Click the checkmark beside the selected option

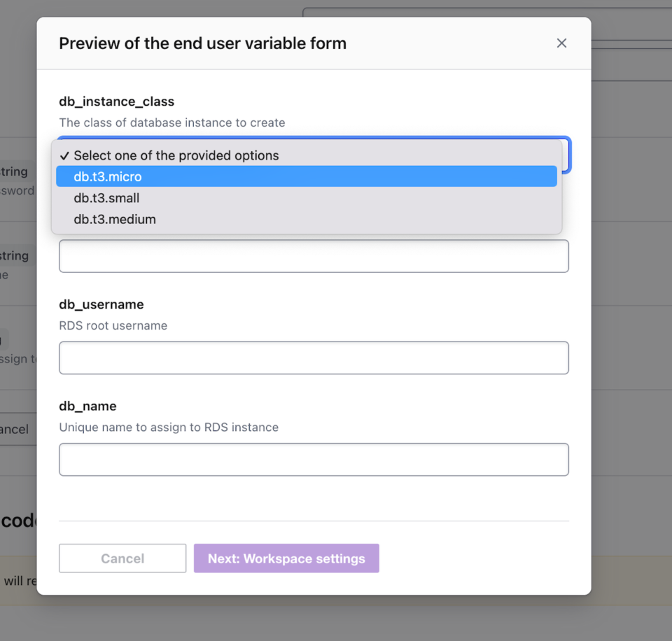(x=65, y=155)
